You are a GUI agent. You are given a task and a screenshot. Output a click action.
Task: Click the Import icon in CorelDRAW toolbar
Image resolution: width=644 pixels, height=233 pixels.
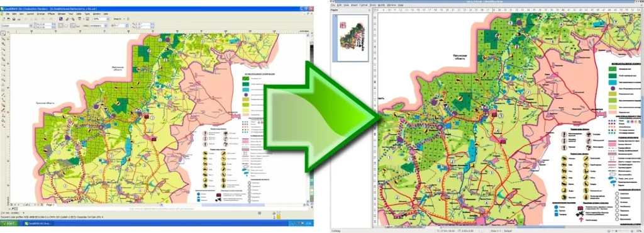pyautogui.click(x=67, y=20)
